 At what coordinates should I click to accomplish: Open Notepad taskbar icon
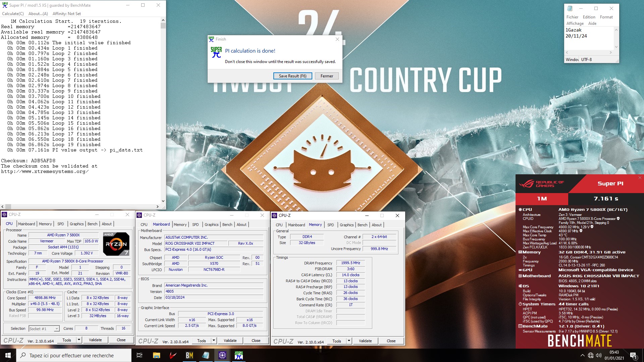click(206, 355)
